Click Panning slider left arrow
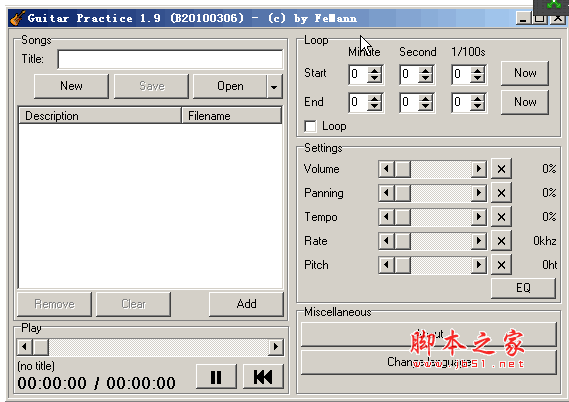The image size is (569, 402). [386, 193]
